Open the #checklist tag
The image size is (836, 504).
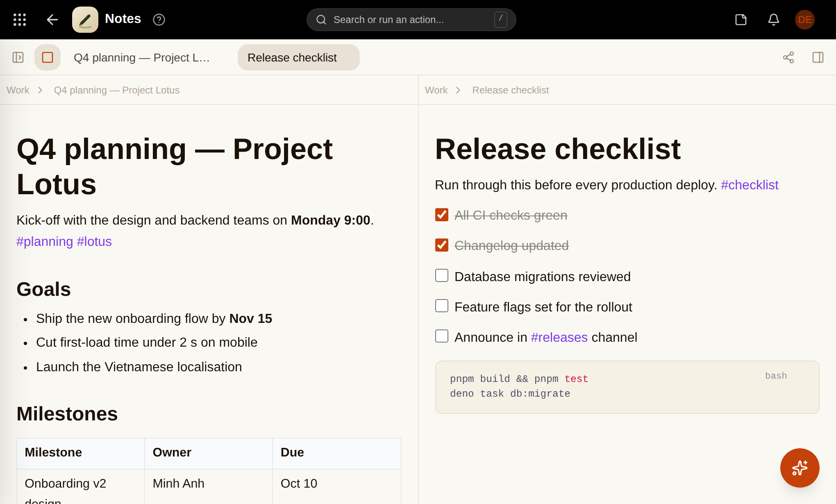coord(750,185)
